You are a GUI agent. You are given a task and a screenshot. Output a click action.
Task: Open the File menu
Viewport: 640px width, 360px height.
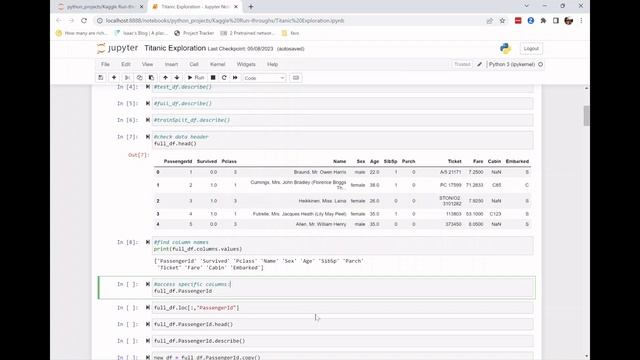(105, 64)
